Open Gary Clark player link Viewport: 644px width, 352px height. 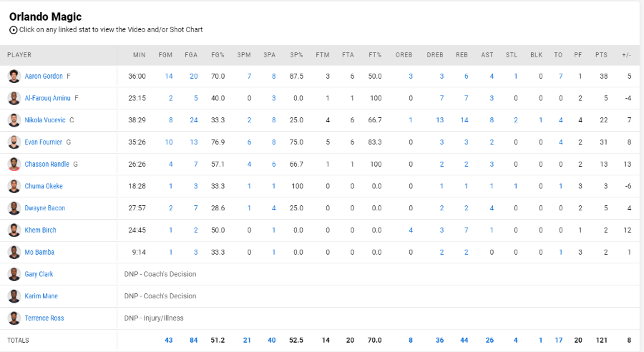tap(39, 274)
